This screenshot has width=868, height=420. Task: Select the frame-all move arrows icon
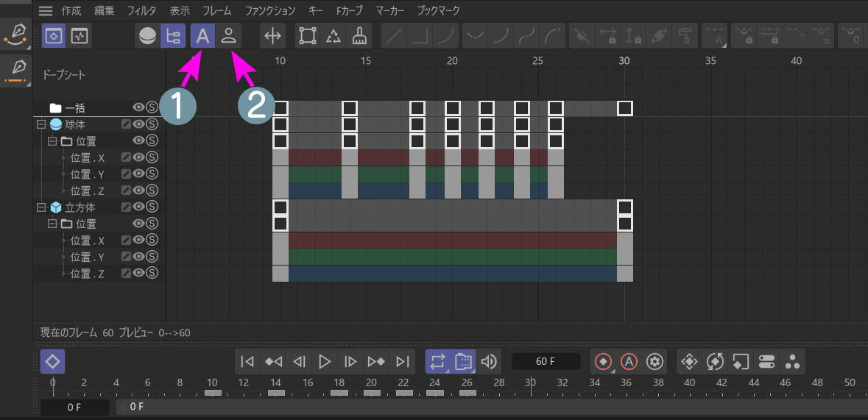click(x=273, y=35)
